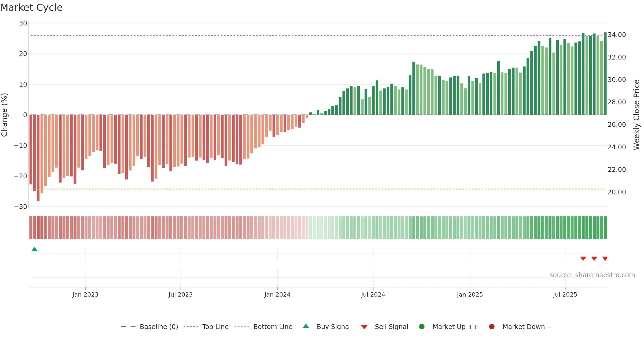This screenshot has width=644, height=362.
Task: Click the purple dotted Top Line swatch
Action: click(191, 327)
